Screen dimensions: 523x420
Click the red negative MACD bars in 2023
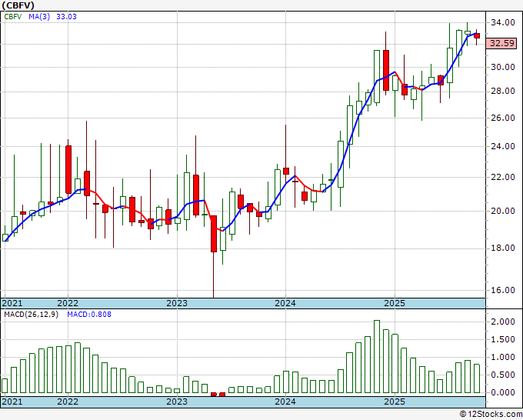[x=218, y=394]
